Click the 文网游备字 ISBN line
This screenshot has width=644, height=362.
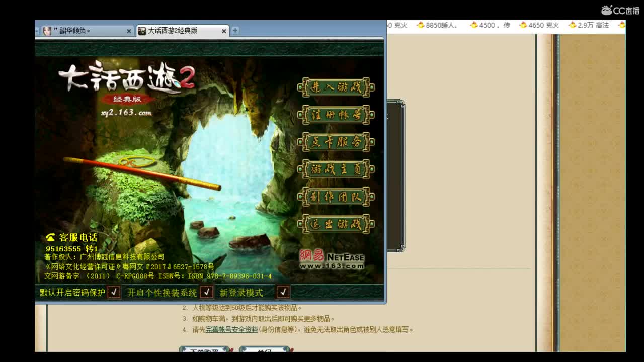[158, 276]
